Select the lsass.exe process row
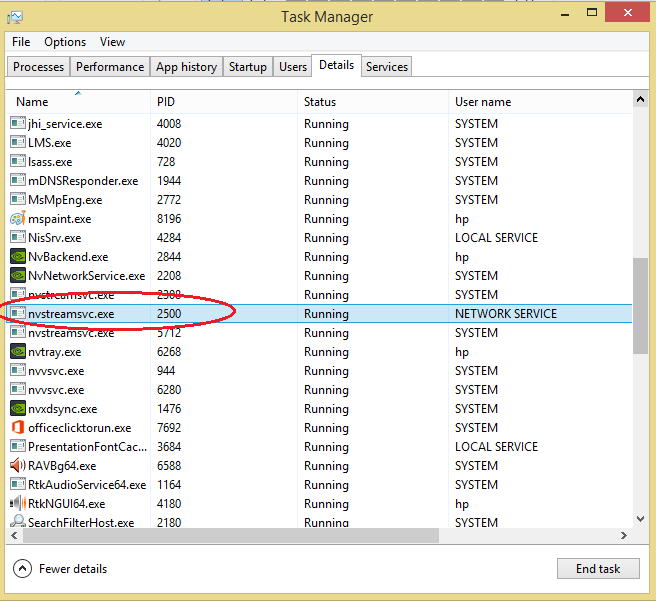The image size is (656, 601). 50,162
